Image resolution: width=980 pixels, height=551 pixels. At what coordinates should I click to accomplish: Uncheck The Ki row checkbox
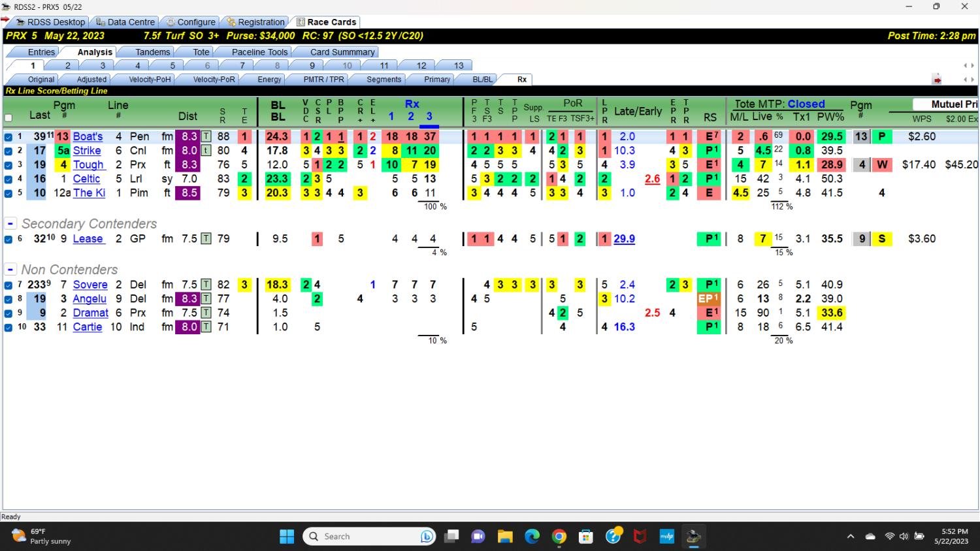click(8, 193)
